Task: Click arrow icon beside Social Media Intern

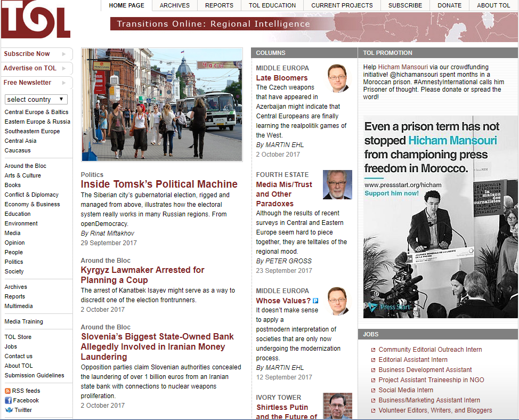Action: 374,390
